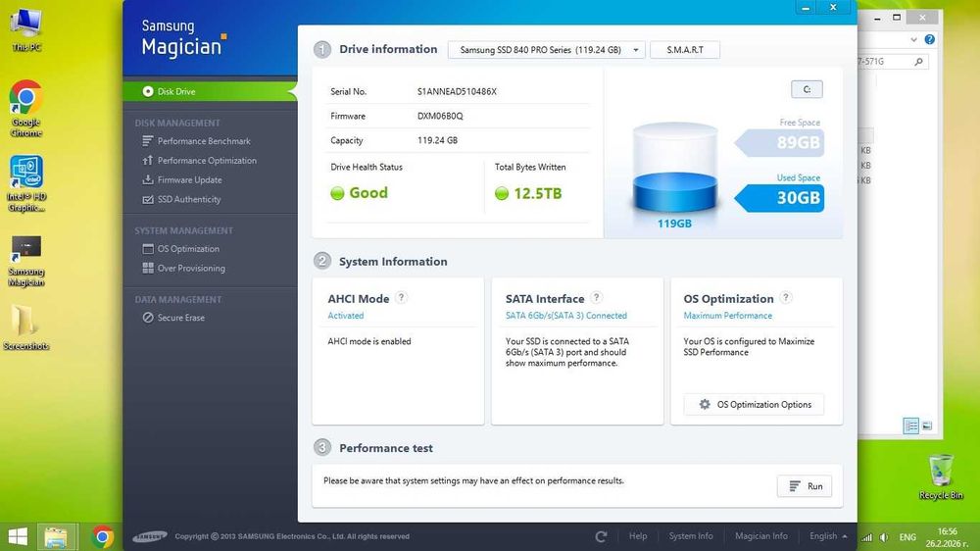The image size is (980, 551).
Task: Open Magician Info in the footer
Action: 761,536
